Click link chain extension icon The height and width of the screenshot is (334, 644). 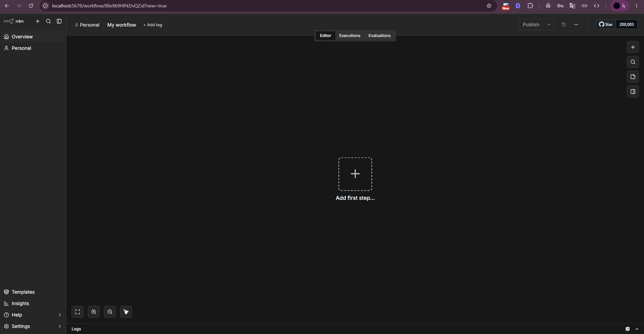585,6
